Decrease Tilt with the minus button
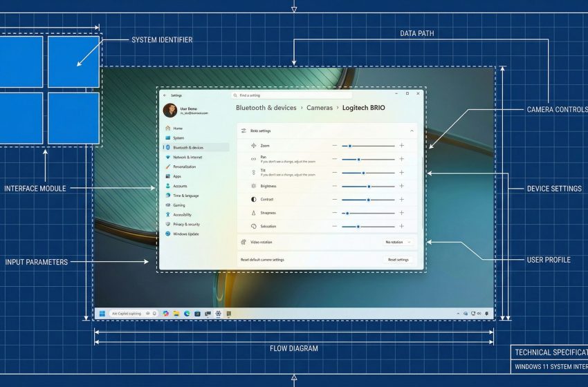 coord(335,172)
